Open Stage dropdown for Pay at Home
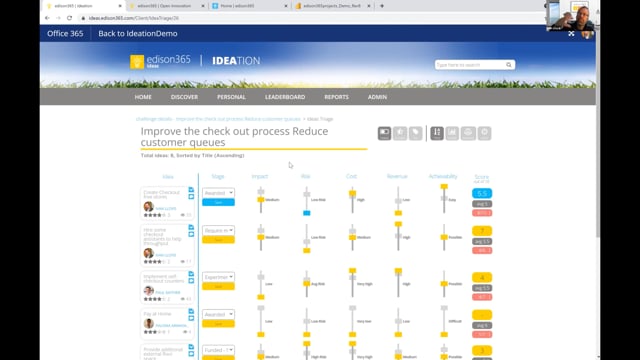 point(218,315)
